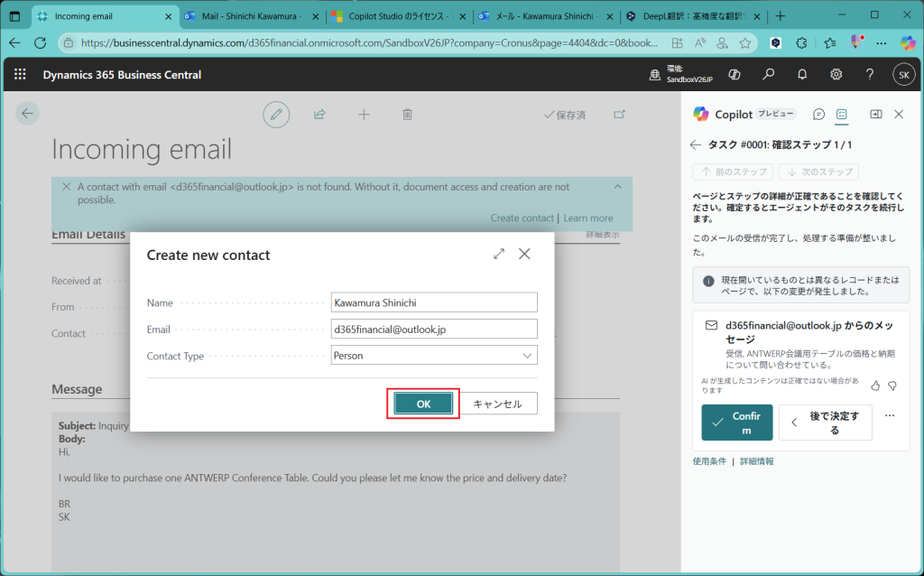Open the browser Extensions puzzle icon
The image size is (924, 576).
coord(801,42)
